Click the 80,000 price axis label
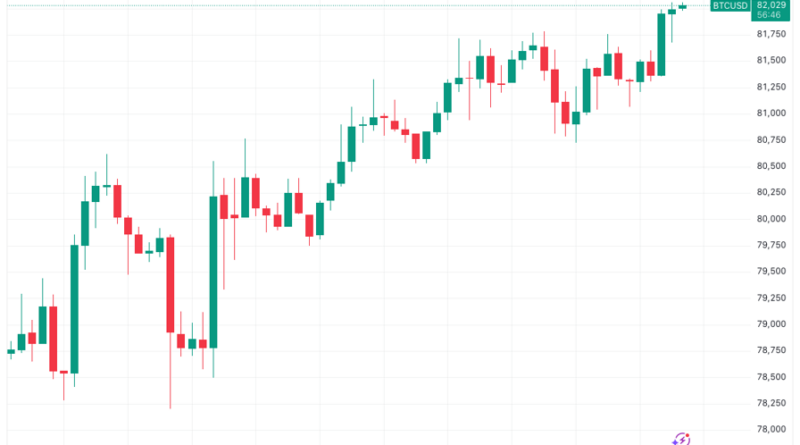Viewport: 800px width, 445px height. pyautogui.click(x=771, y=219)
